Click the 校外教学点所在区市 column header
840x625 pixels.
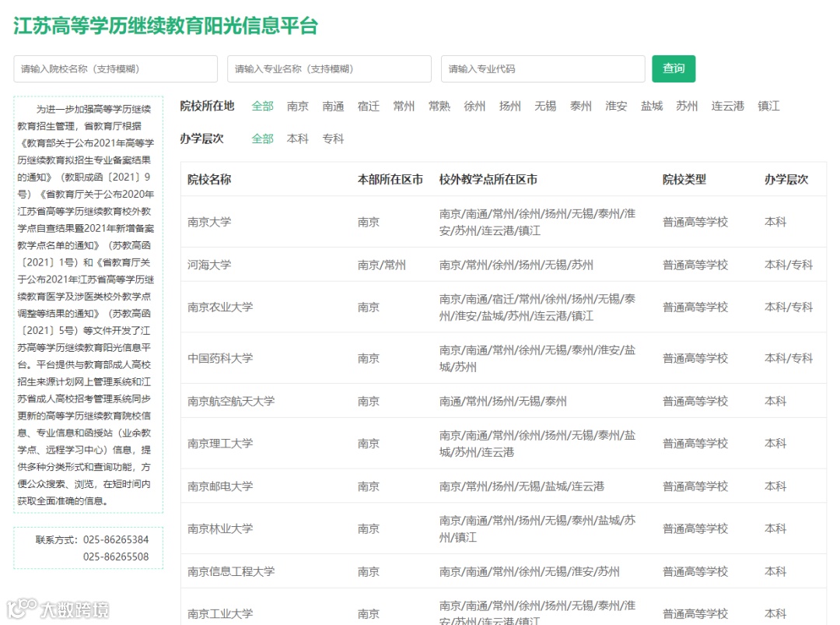point(488,180)
